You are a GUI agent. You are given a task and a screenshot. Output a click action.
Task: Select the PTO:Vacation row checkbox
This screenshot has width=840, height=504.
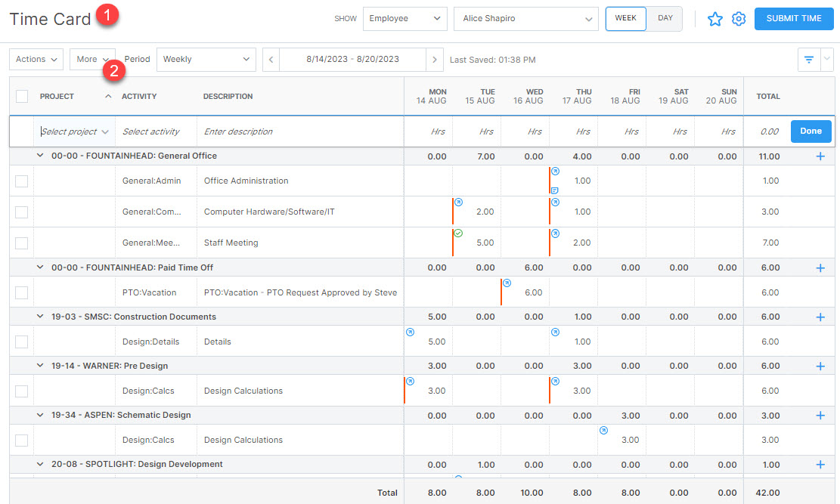21,292
